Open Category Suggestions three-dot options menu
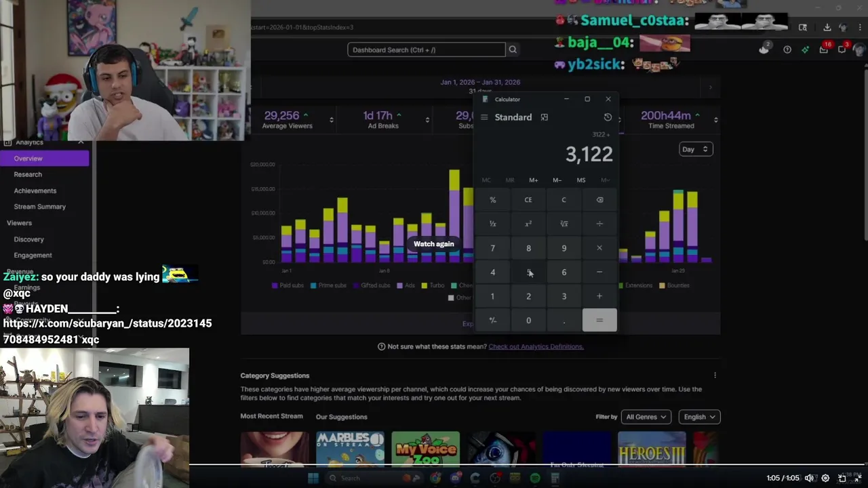 coord(715,375)
